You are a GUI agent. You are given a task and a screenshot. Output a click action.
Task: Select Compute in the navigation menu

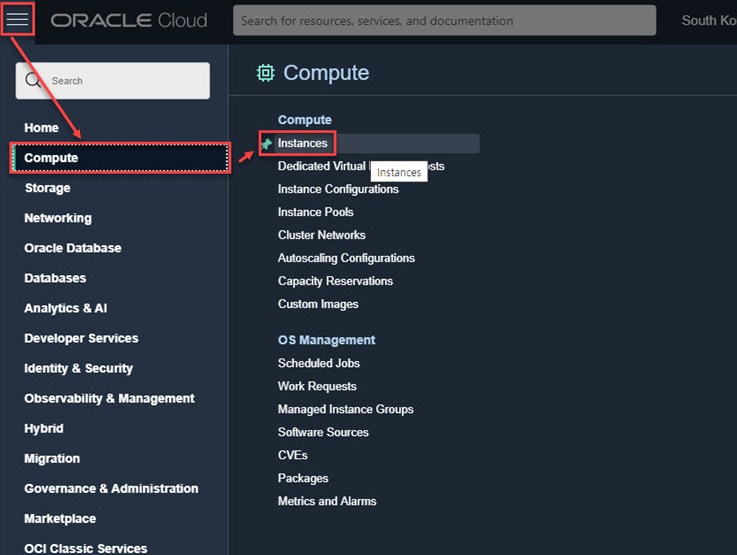120,158
